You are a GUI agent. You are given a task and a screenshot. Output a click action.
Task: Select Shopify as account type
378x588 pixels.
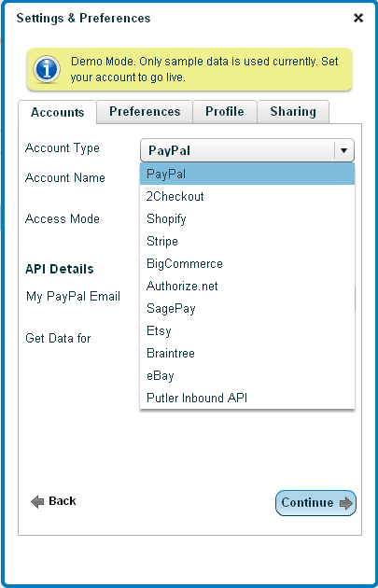[x=247, y=218]
